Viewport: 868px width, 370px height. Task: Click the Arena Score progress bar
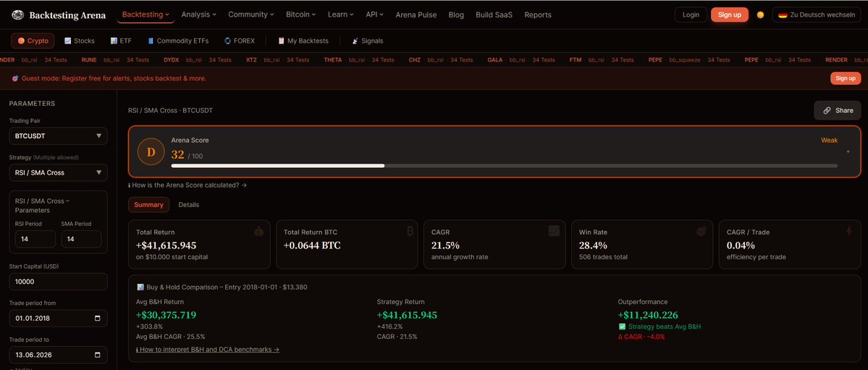505,166
